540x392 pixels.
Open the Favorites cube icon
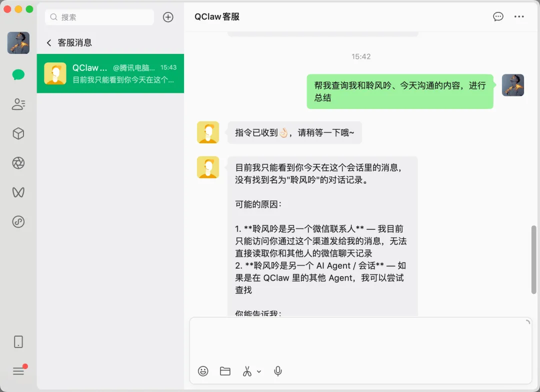(18, 133)
